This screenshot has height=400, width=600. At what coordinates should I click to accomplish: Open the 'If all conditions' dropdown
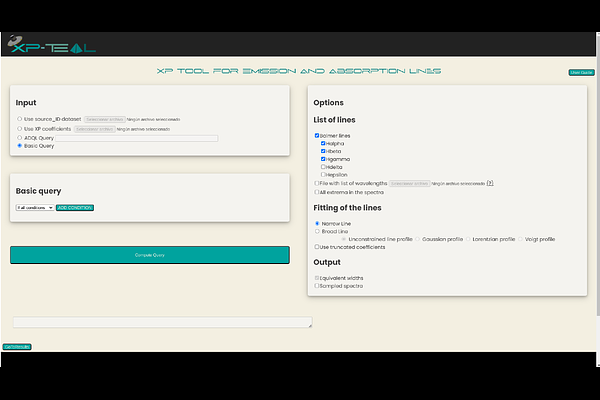point(35,207)
